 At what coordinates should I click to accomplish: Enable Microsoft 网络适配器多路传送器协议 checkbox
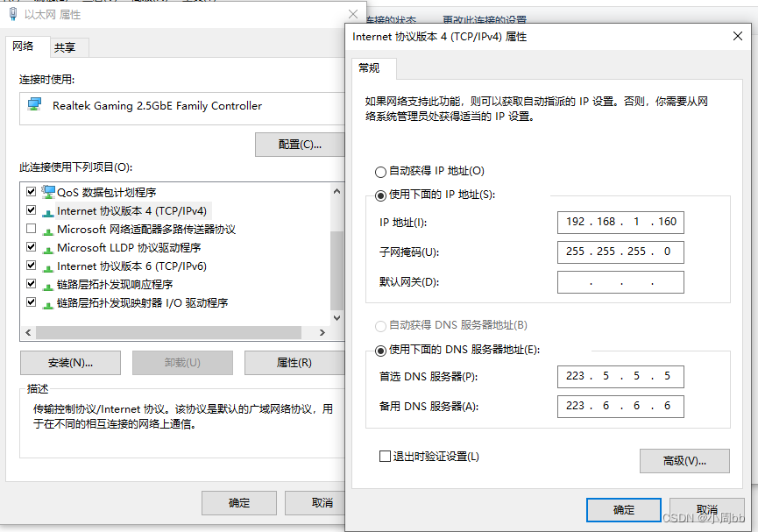click(31, 229)
